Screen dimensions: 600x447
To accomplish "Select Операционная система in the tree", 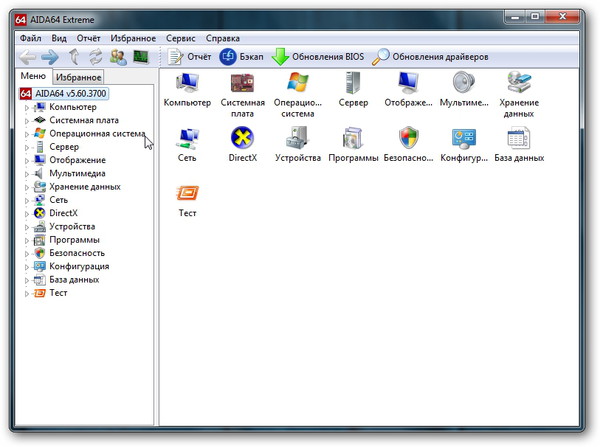I will 97,133.
